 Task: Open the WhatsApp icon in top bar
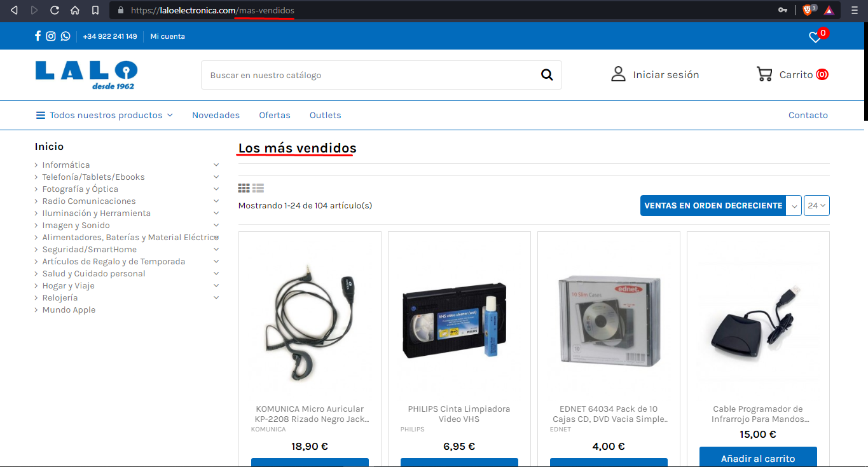65,36
